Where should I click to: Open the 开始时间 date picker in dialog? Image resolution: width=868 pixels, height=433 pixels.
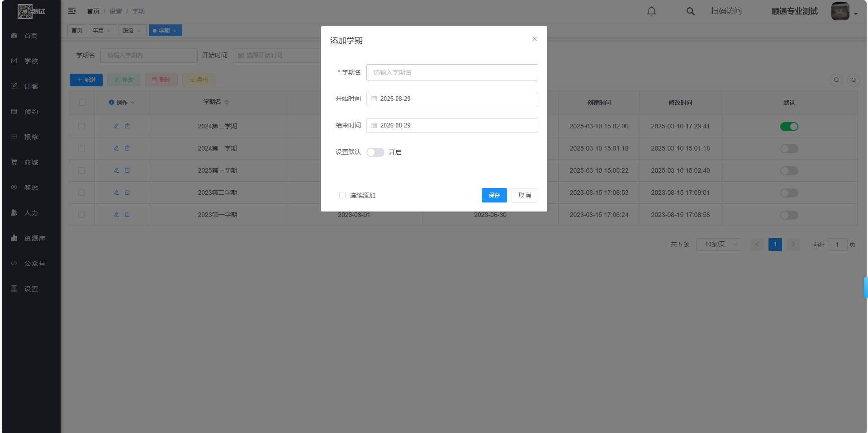click(452, 99)
